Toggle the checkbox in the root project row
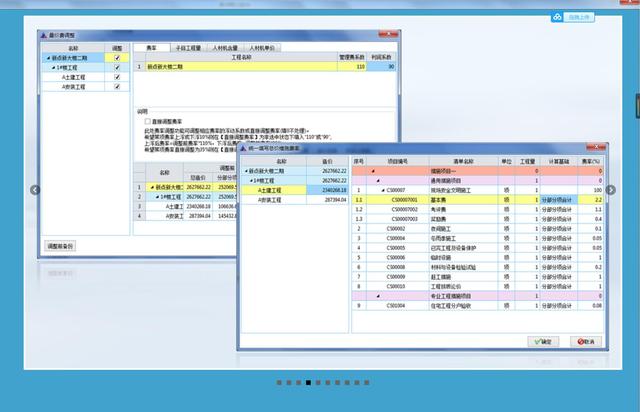Screen dimensions: 640x412 point(117,58)
